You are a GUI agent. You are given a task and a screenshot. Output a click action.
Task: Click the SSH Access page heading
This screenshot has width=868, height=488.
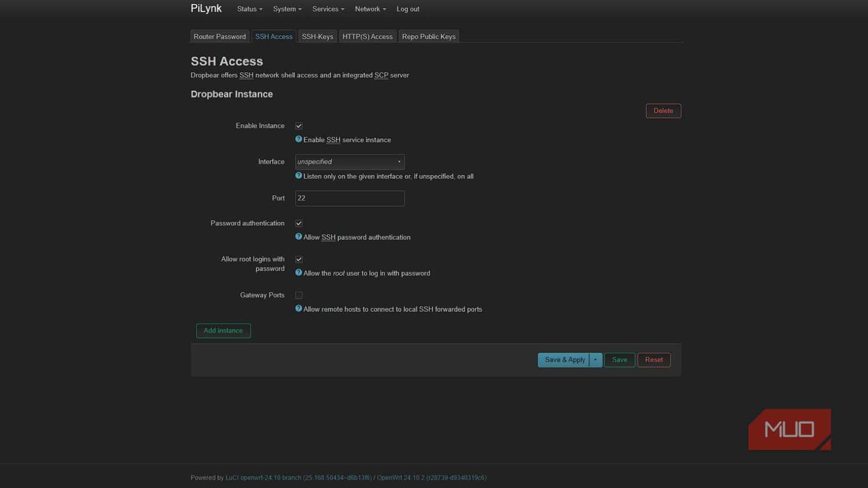(x=227, y=61)
